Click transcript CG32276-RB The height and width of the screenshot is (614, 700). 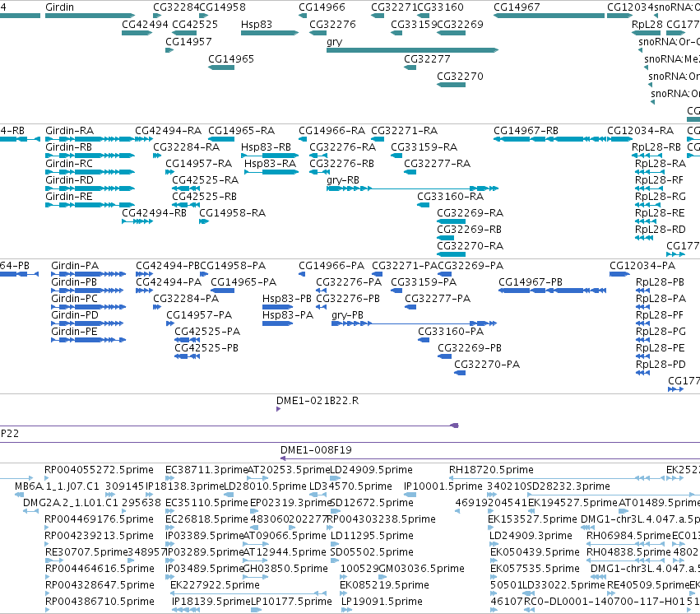click(320, 172)
